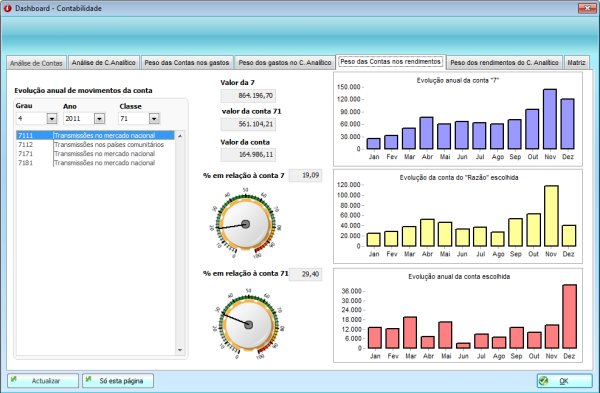Click the Grau field showing 4
Viewport: 600px width, 393px height.
point(31,119)
